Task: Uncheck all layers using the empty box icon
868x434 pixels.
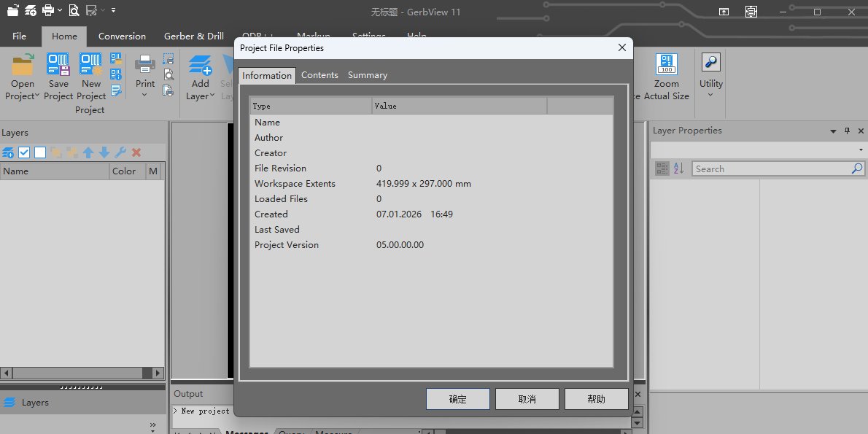Action: [40, 152]
